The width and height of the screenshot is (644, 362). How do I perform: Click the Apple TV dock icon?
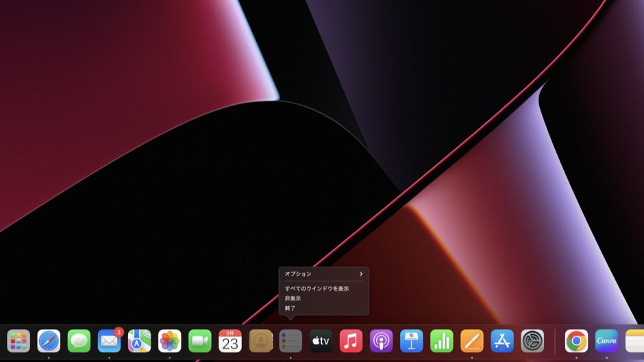tap(321, 341)
